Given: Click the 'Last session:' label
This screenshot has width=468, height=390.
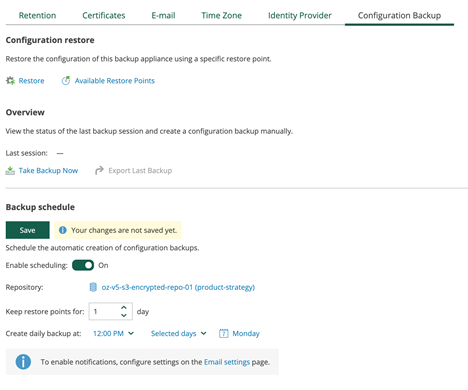Looking at the screenshot, I should pyautogui.click(x=27, y=153).
